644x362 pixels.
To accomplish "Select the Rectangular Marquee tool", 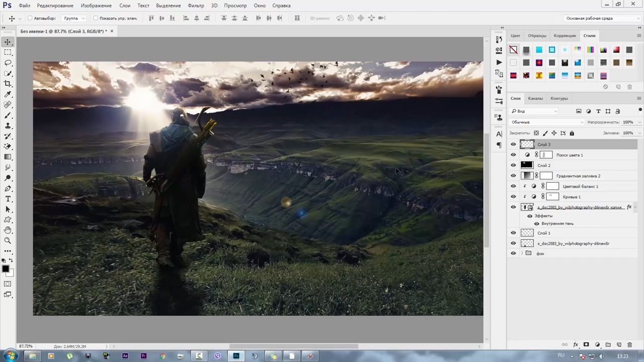I will tap(8, 52).
